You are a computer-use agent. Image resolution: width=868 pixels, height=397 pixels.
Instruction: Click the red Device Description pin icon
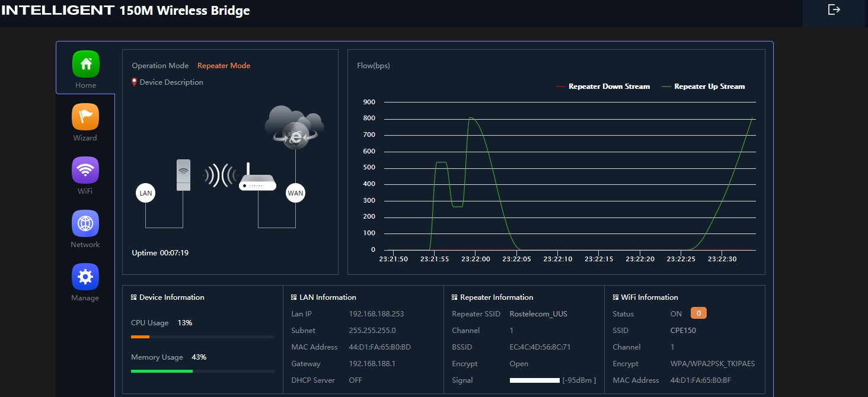click(135, 82)
